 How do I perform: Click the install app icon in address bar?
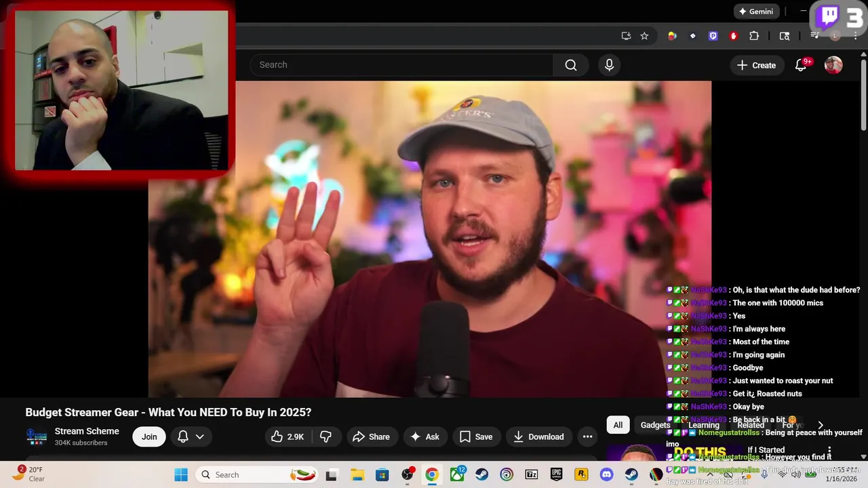tap(626, 36)
